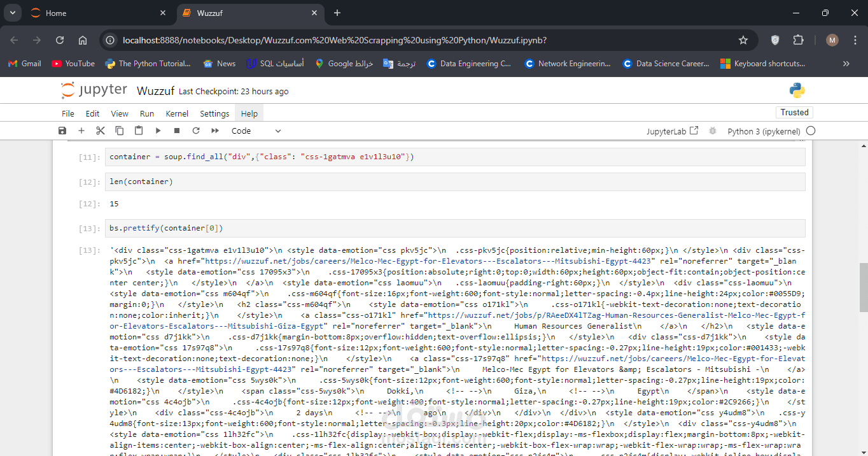Open the File menu
The height and width of the screenshot is (456, 868).
click(x=68, y=113)
